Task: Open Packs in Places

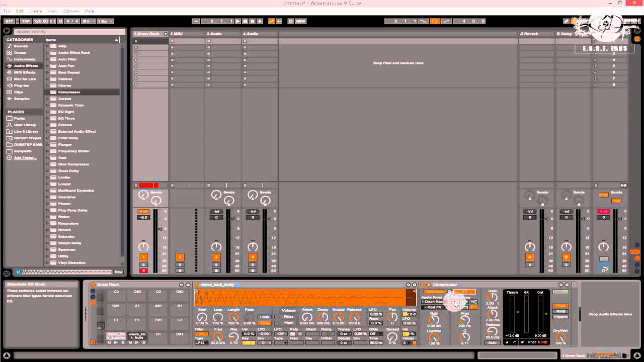Action: tap(19, 118)
